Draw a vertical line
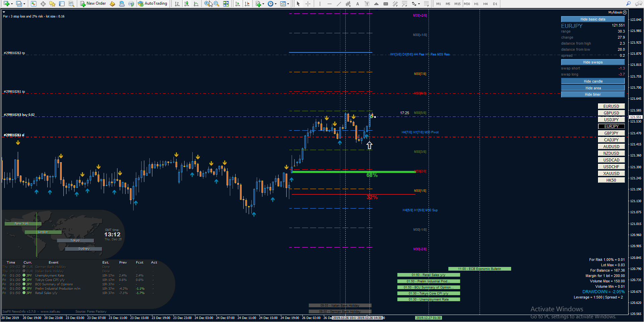 tap(320, 4)
